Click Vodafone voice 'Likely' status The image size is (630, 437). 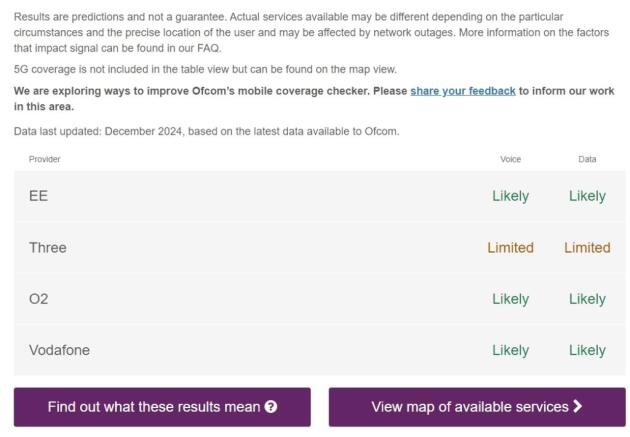pyautogui.click(x=510, y=350)
